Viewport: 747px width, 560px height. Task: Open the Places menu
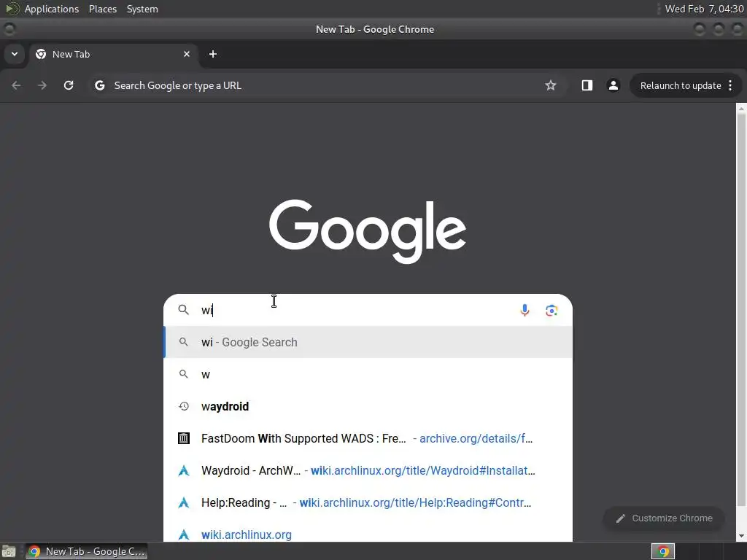(x=102, y=9)
